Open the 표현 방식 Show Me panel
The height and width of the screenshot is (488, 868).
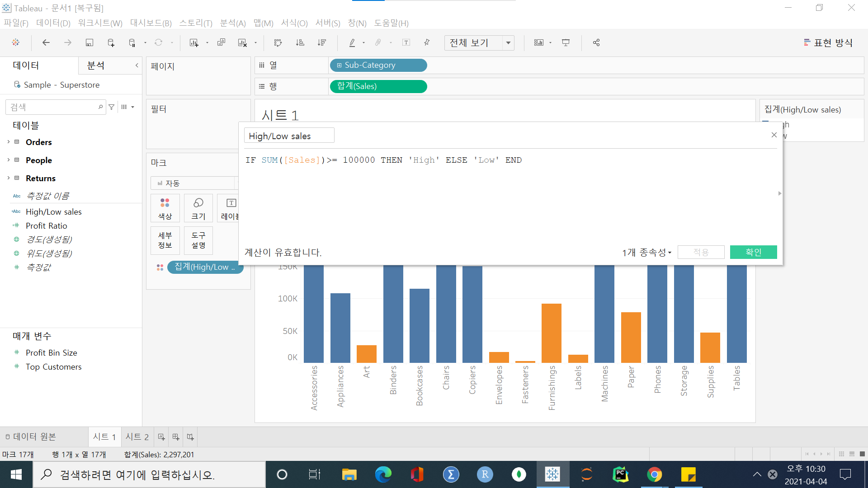828,42
